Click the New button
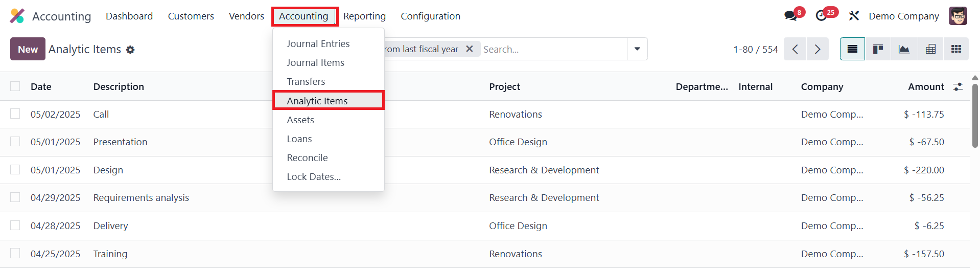The width and height of the screenshot is (980, 270). tap(28, 49)
